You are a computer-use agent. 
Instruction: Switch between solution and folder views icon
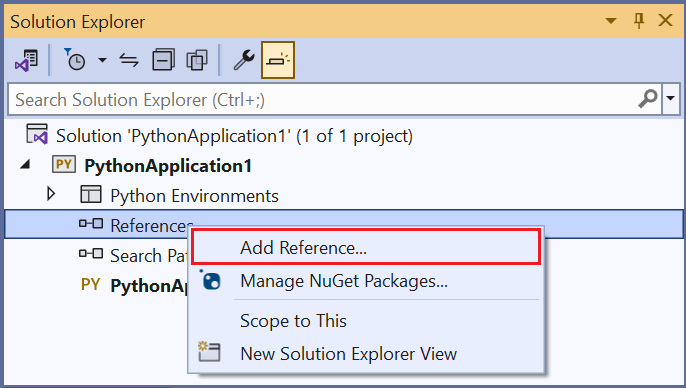click(26, 60)
